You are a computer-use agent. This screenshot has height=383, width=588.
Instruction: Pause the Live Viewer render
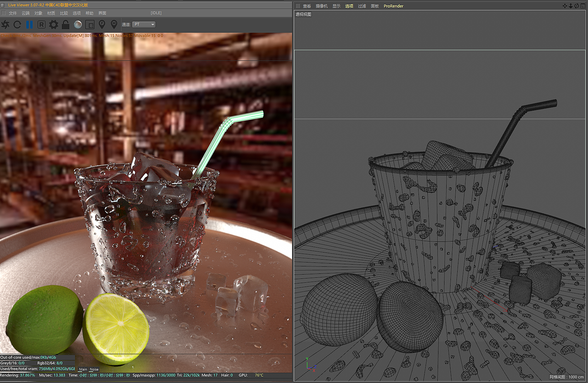29,24
